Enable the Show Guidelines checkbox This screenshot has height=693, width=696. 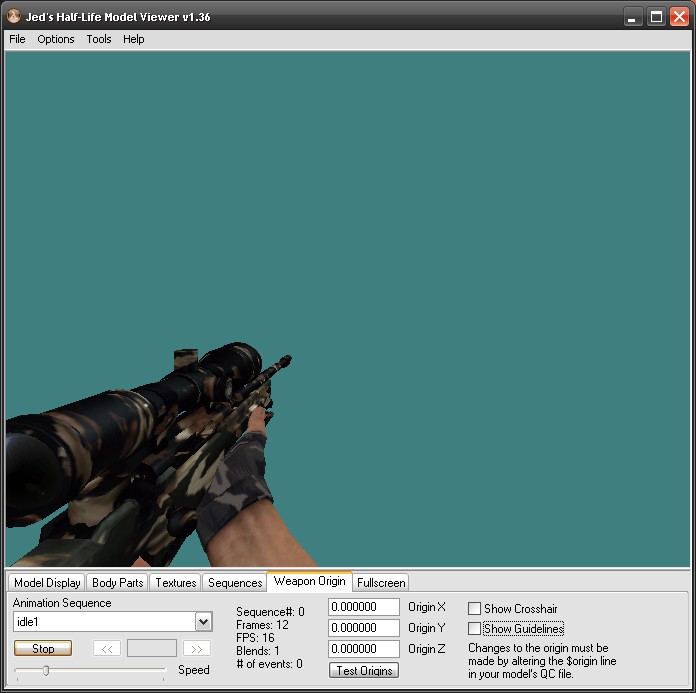pyautogui.click(x=475, y=629)
